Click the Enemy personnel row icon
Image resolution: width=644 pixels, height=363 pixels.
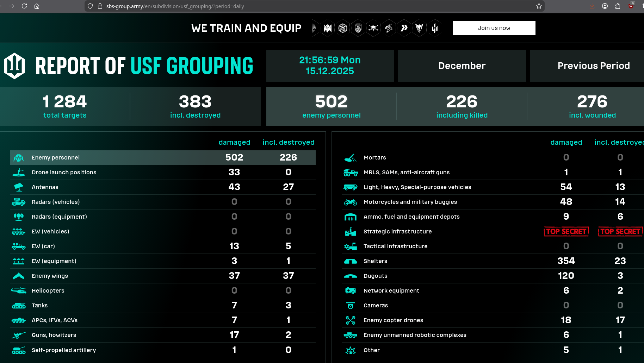[19, 158]
